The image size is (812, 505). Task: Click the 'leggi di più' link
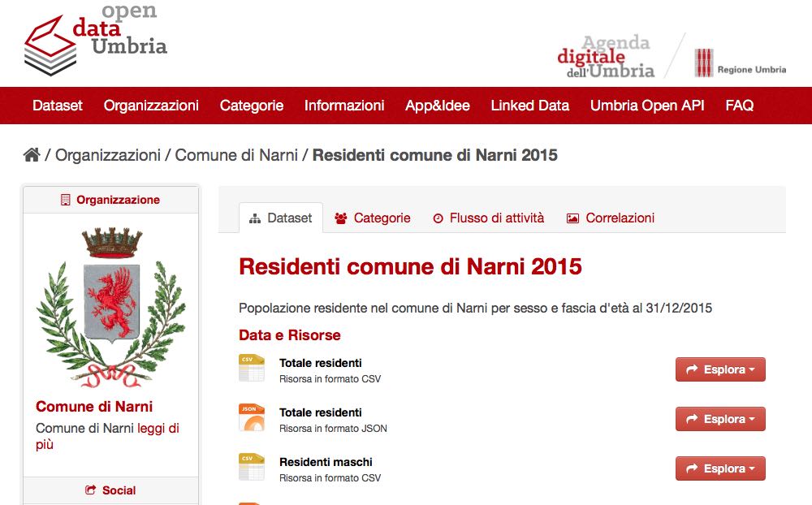158,428
